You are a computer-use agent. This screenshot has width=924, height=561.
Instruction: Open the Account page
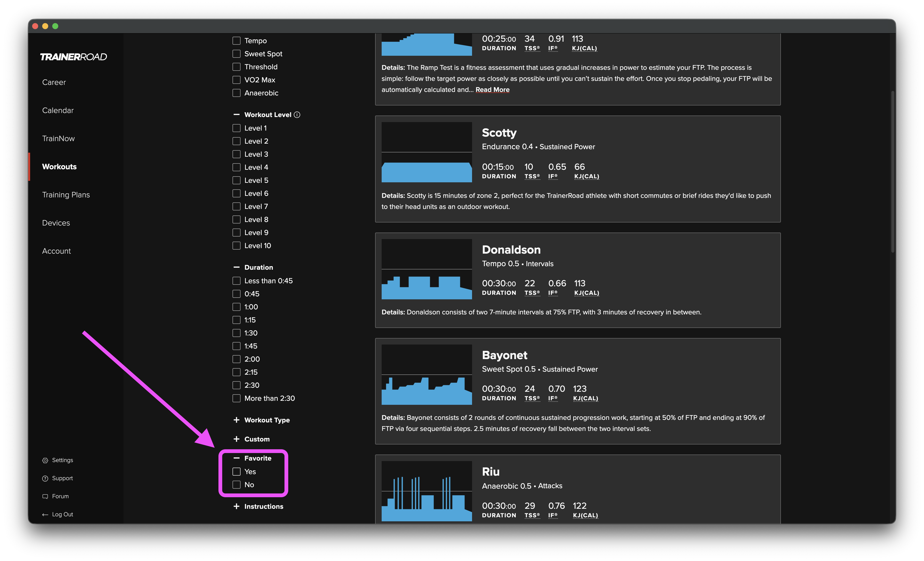point(56,251)
